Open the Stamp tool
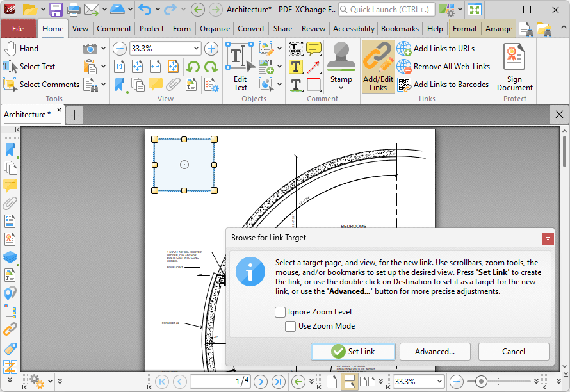The image size is (570, 392). (341, 67)
